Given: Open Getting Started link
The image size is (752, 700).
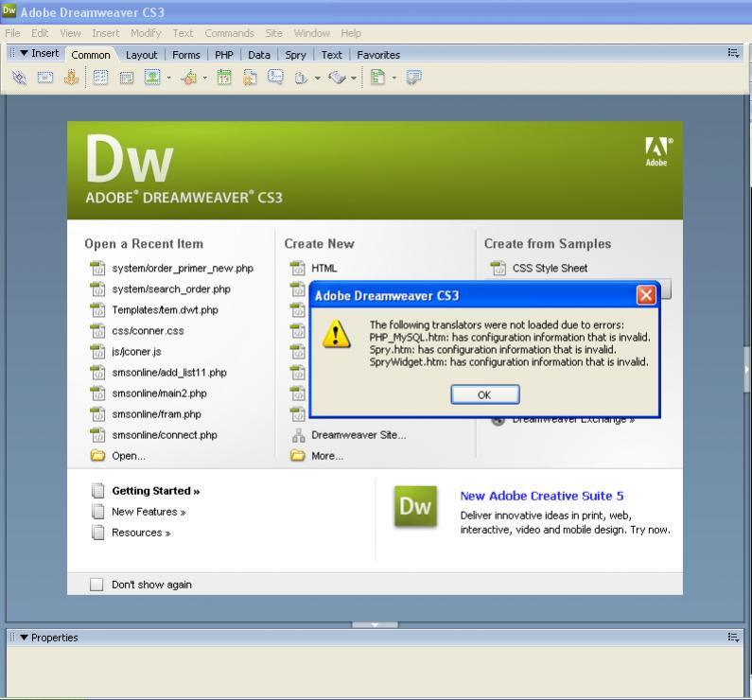Looking at the screenshot, I should (156, 491).
